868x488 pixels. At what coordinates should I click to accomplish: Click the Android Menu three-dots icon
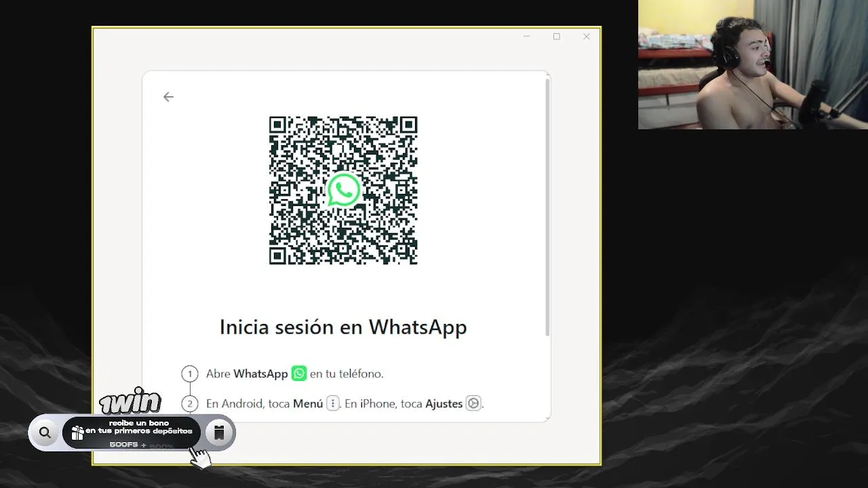pos(332,403)
